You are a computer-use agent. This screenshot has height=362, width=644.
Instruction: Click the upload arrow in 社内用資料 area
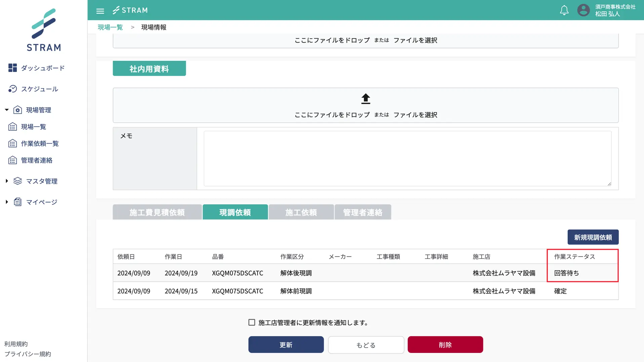pos(365,99)
